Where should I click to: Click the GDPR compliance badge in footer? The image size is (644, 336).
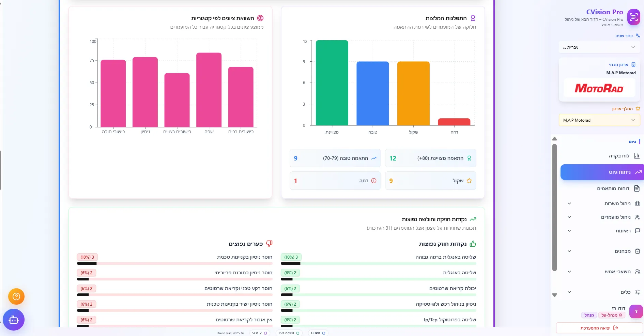pyautogui.click(x=318, y=333)
